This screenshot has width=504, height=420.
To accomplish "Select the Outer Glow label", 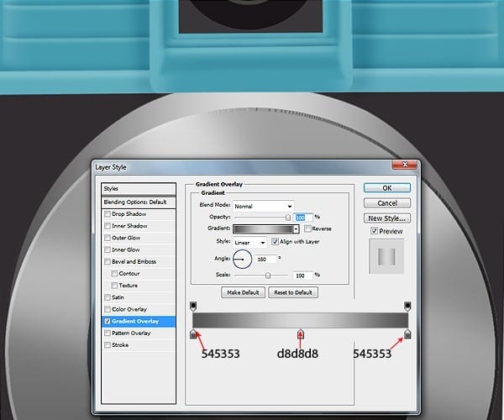I will click(x=126, y=238).
